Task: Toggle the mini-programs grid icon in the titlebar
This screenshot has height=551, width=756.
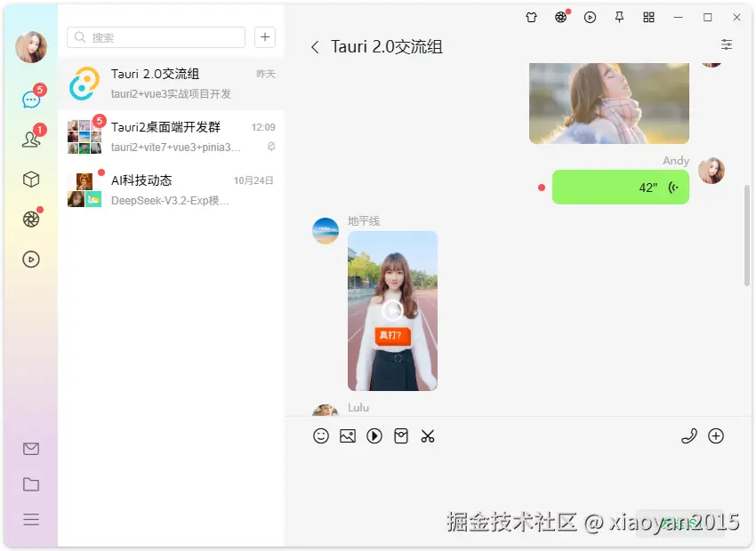Action: [648, 17]
